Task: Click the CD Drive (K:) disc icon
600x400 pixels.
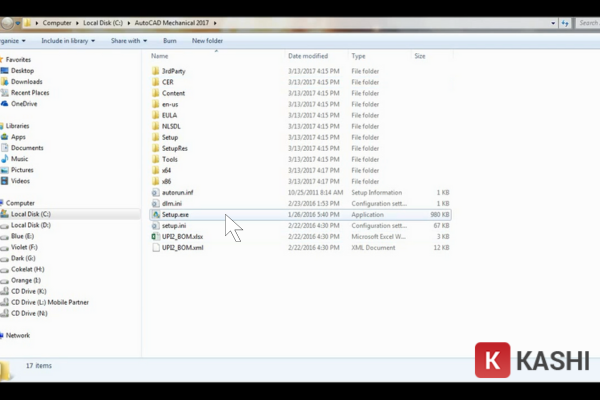Action: pyautogui.click(x=4, y=291)
